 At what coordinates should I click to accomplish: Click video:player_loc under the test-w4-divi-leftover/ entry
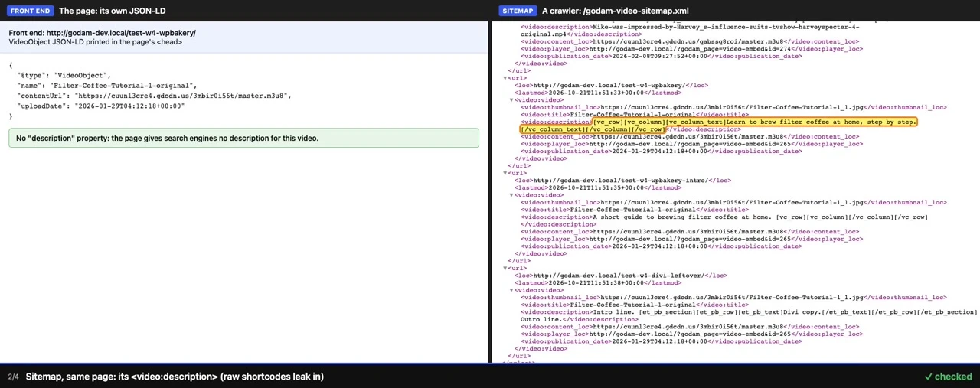click(x=691, y=334)
